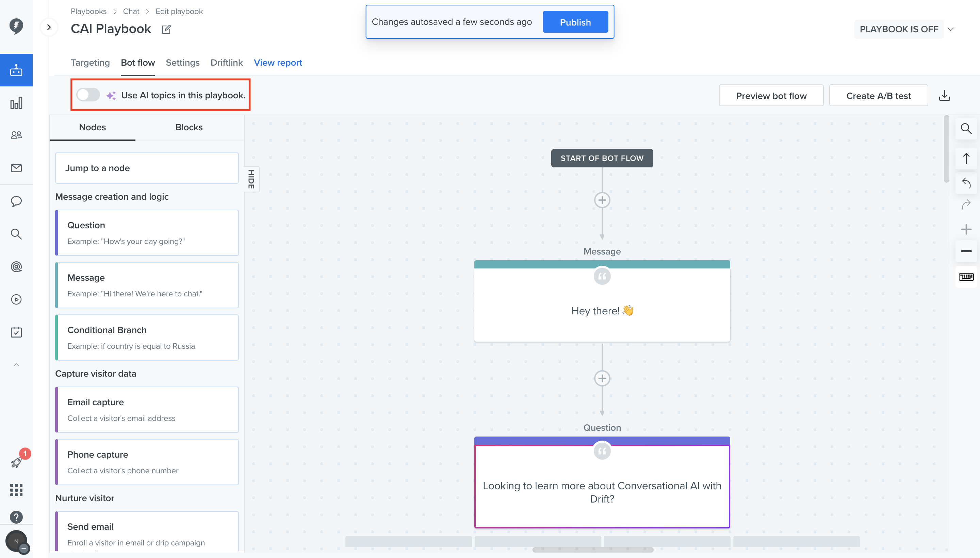Image resolution: width=980 pixels, height=558 pixels.
Task: Click the Jump to a node field
Action: [x=147, y=168]
